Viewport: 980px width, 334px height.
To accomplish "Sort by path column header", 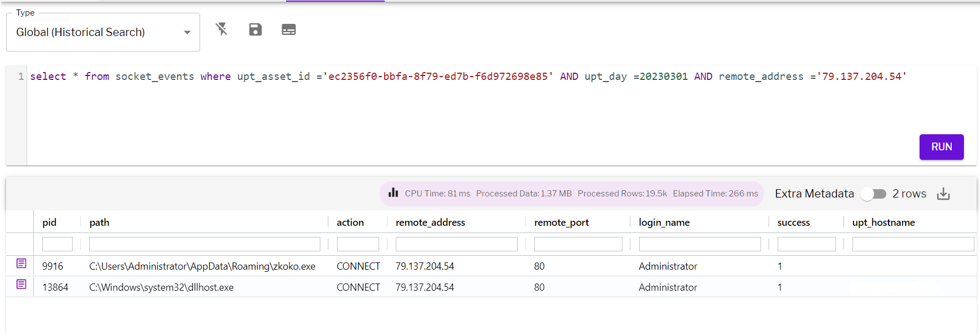I will (99, 222).
